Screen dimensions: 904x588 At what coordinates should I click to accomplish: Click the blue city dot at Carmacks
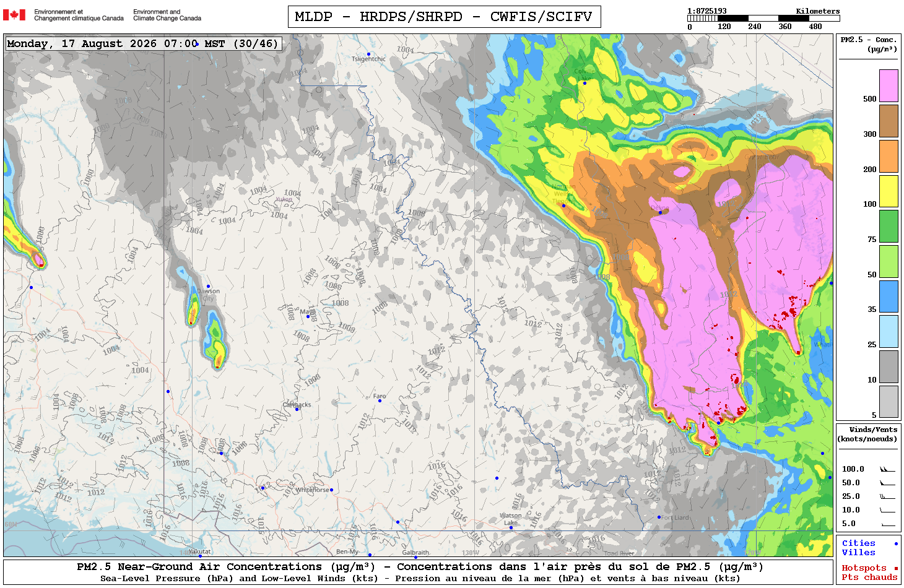tap(297, 409)
